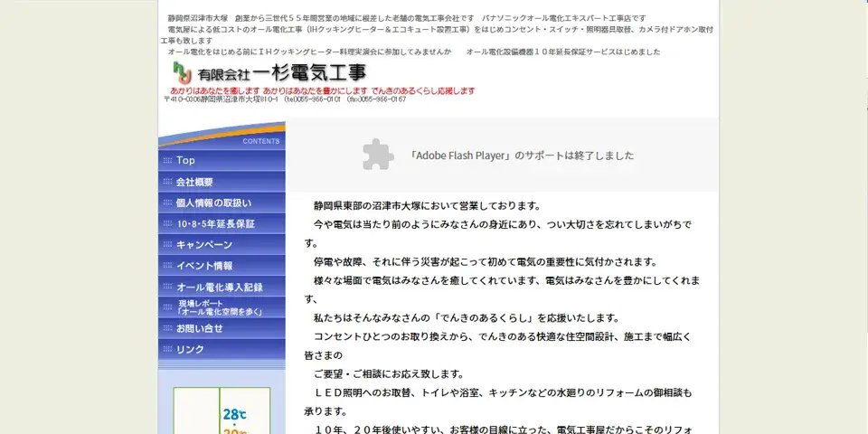Screen dimensions: 868x434
Task: Click the Flash plugin puzzle icon
Action: pos(378,155)
